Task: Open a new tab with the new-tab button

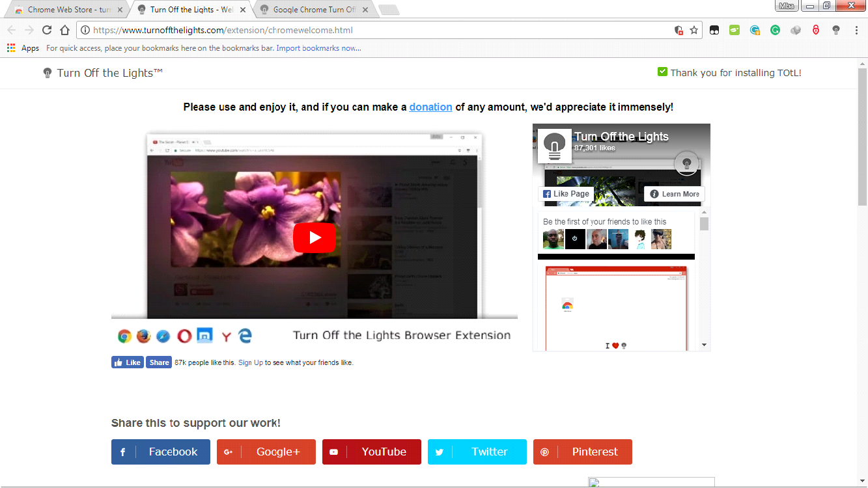Action: click(x=389, y=10)
